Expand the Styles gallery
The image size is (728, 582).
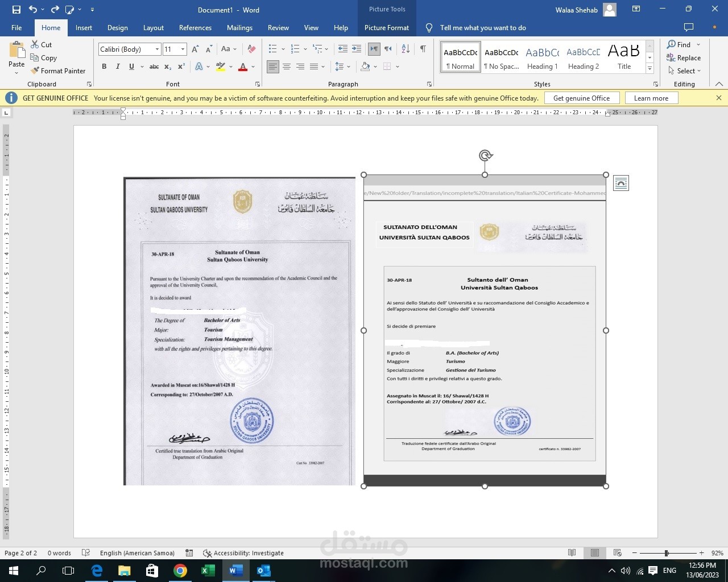pyautogui.click(x=650, y=68)
